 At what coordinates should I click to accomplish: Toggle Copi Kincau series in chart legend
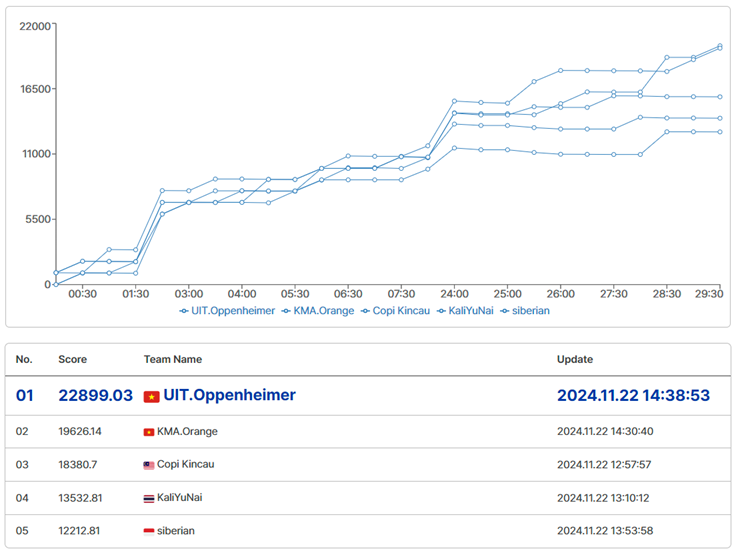click(x=396, y=311)
